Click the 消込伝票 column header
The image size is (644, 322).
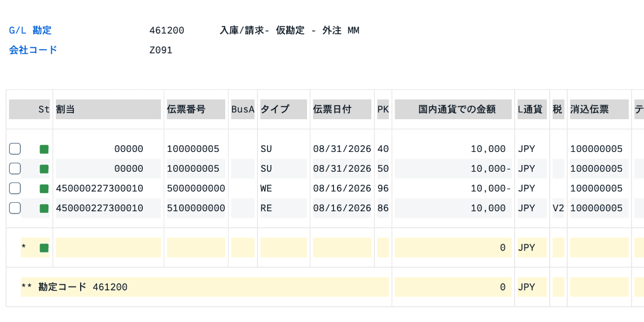click(599, 110)
